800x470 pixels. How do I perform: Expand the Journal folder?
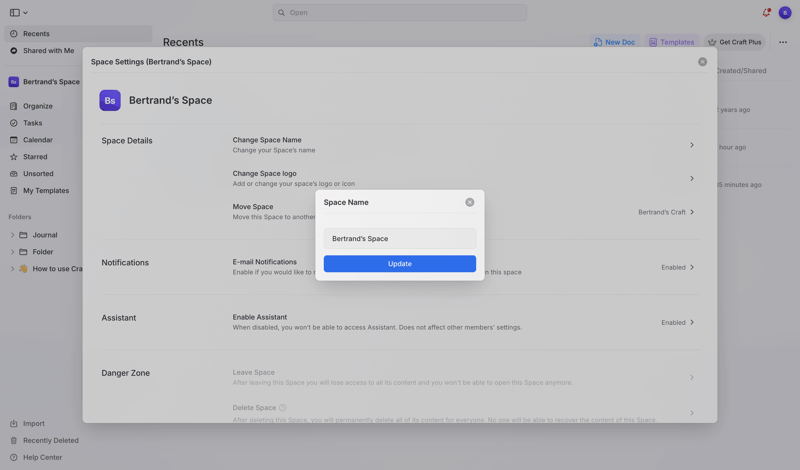(x=13, y=235)
